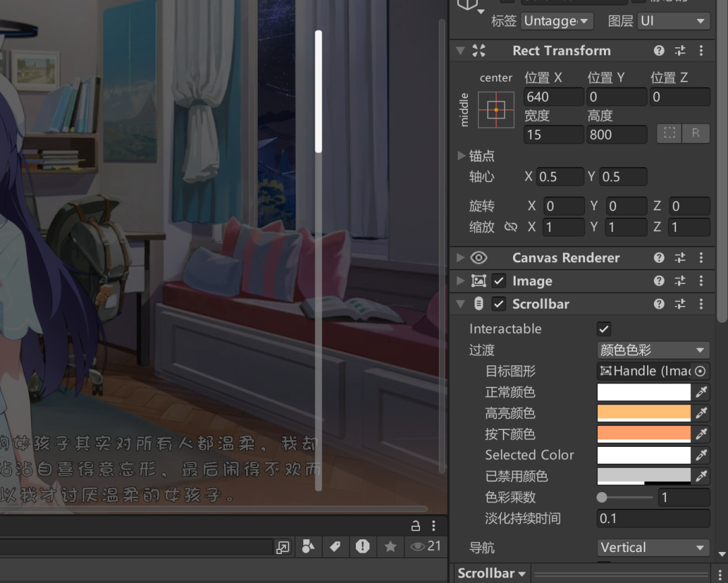Screen dimensions: 728x583
Task: Expand the anchors foldout
Action: pyautogui.click(x=461, y=156)
